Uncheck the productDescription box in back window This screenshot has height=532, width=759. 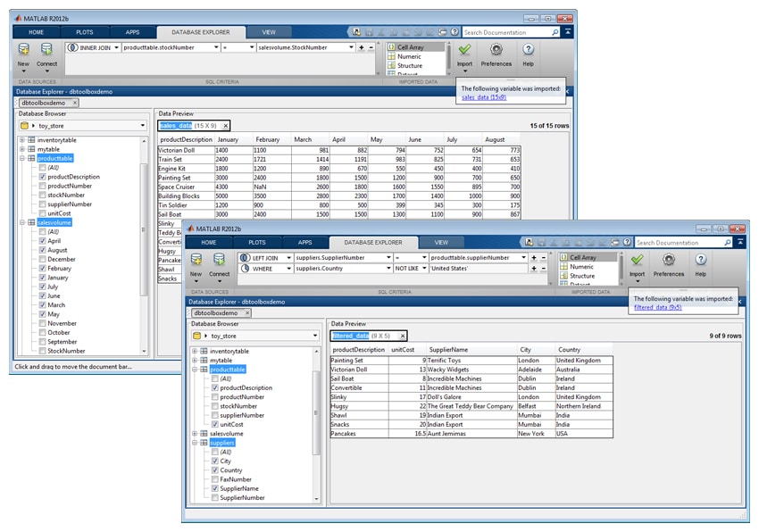[42, 177]
